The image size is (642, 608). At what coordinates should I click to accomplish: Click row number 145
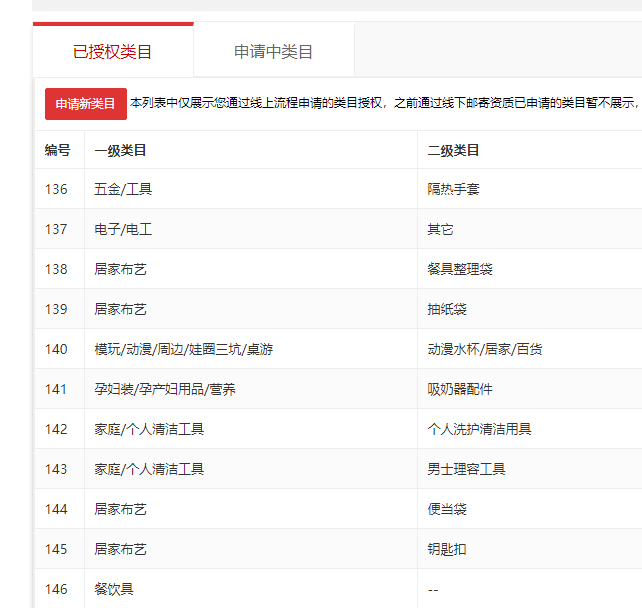click(56, 549)
